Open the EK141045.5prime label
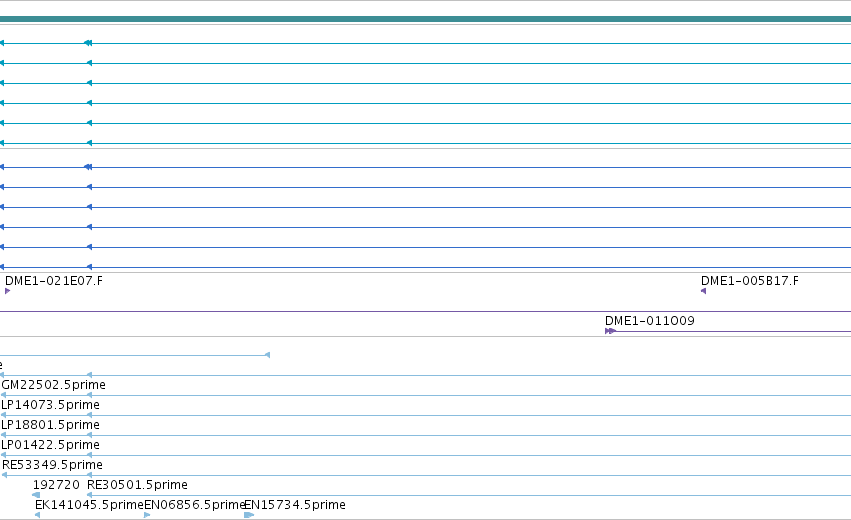Image resolution: width=851 pixels, height=520 pixels. 89,505
